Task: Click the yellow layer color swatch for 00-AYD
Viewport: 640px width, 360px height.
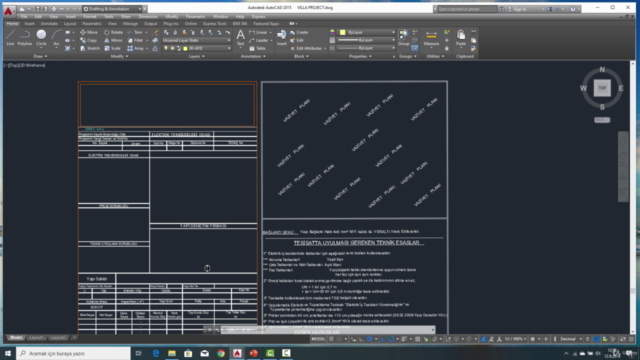Action: click(185, 48)
